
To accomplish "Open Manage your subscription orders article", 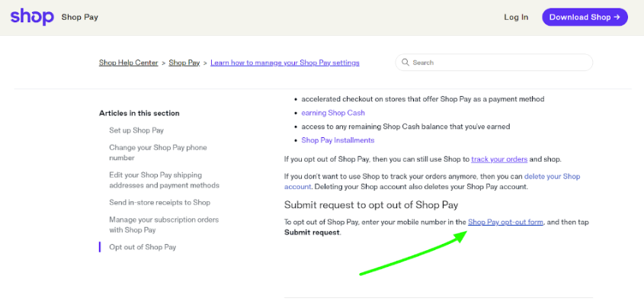I will click(164, 225).
